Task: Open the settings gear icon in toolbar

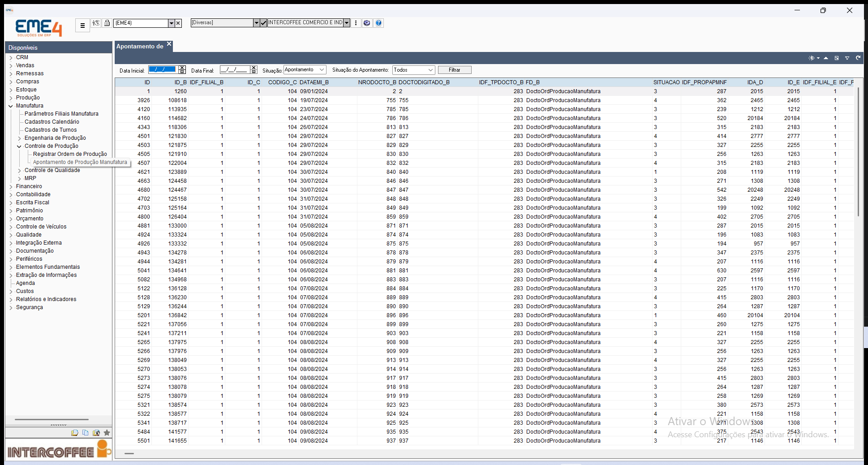Action: (367, 23)
